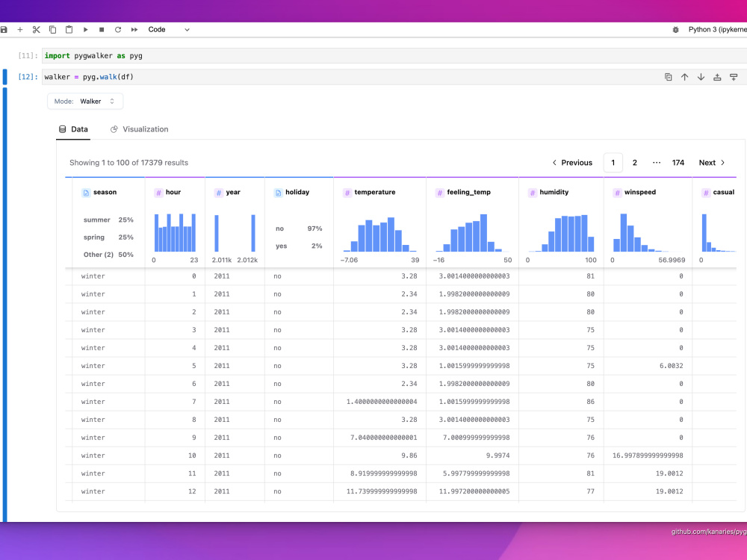This screenshot has width=747, height=560.
Task: Click the holiday column type icon
Action: pos(278,193)
